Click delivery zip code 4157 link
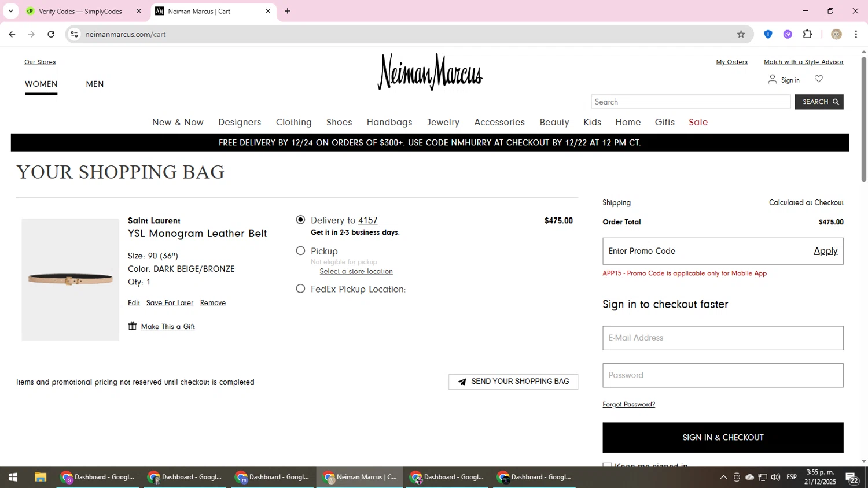Screen dimensions: 868x488 (x=367, y=220)
